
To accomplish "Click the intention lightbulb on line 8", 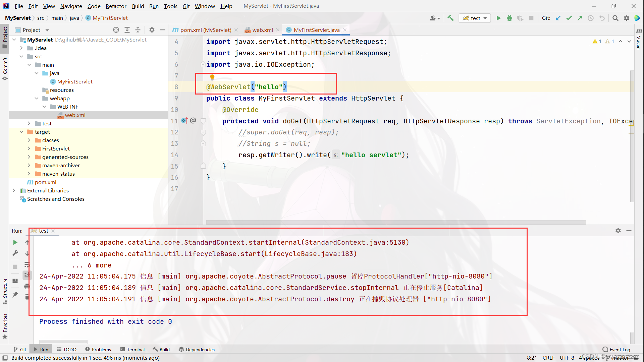I will pyautogui.click(x=212, y=77).
